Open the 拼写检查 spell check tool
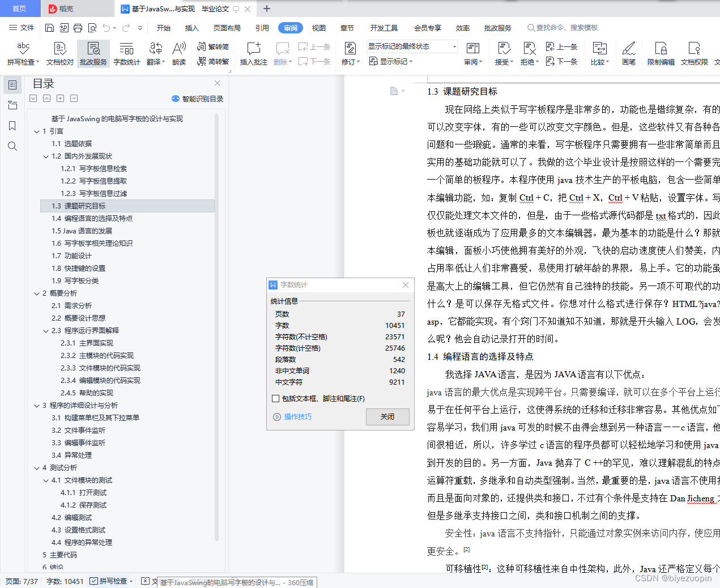 (x=23, y=54)
